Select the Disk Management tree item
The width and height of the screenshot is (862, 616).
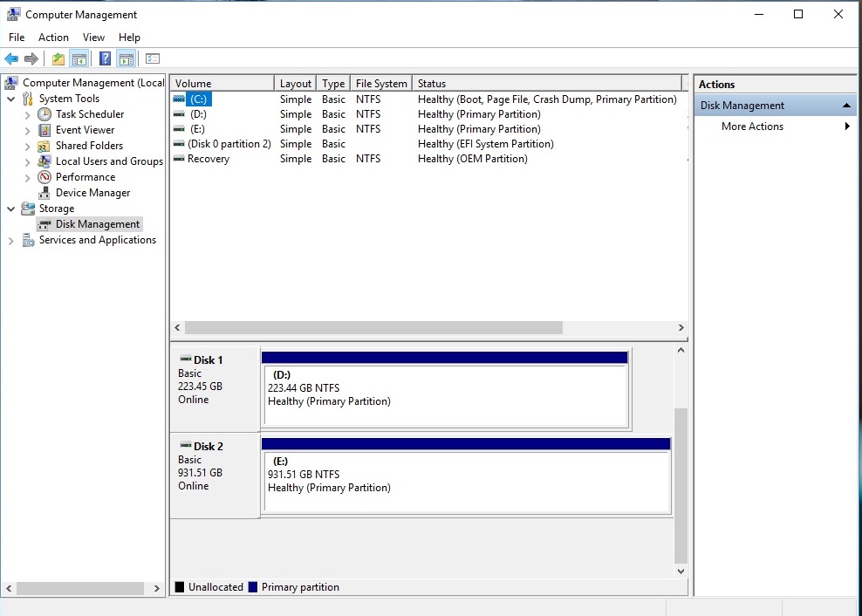(98, 224)
